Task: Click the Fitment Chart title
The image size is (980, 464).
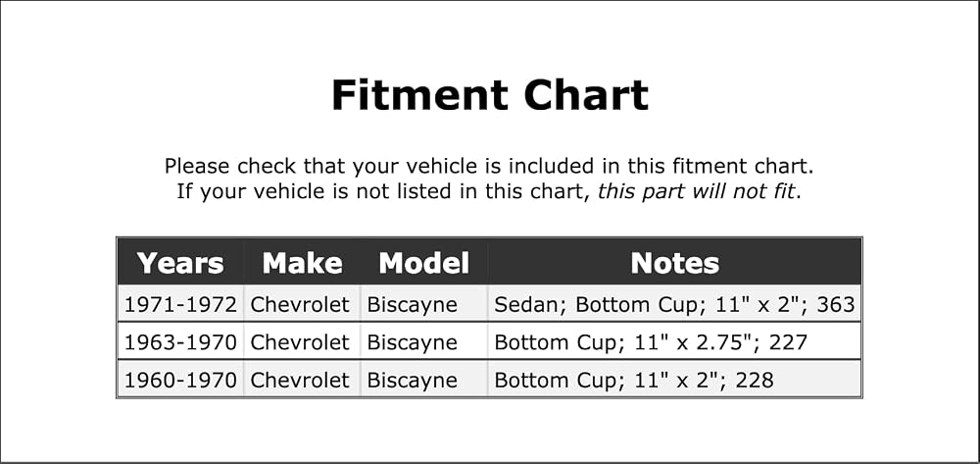Action: click(x=489, y=95)
